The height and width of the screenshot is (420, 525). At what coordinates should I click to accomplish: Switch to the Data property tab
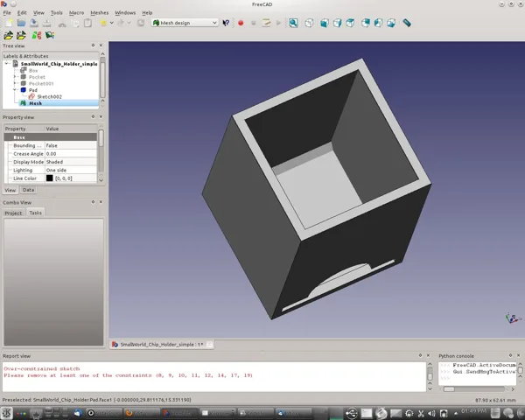point(29,190)
